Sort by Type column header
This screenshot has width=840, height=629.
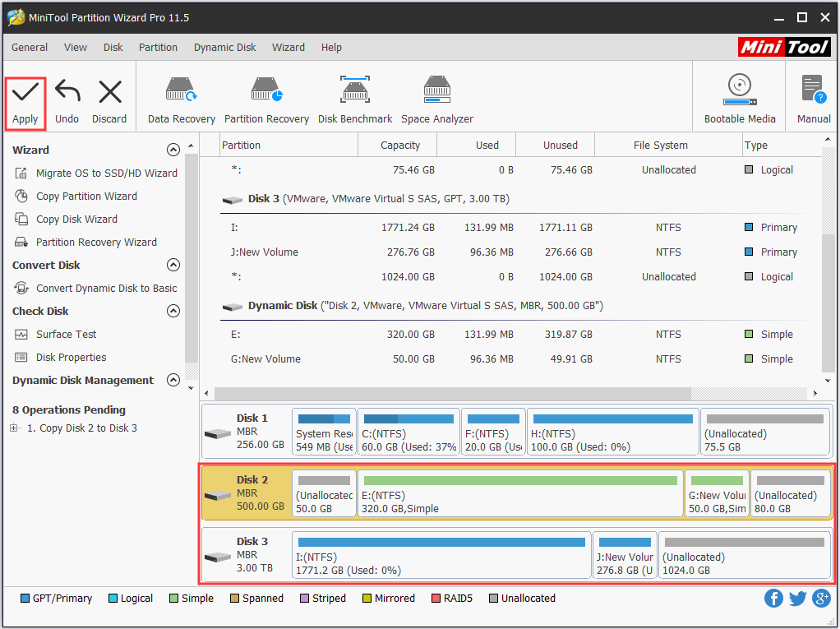(x=781, y=146)
